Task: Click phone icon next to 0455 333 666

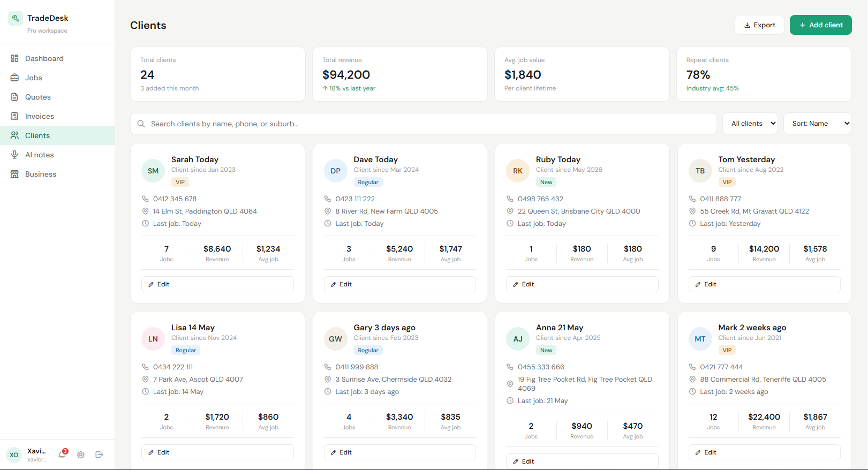Action: [x=510, y=367]
